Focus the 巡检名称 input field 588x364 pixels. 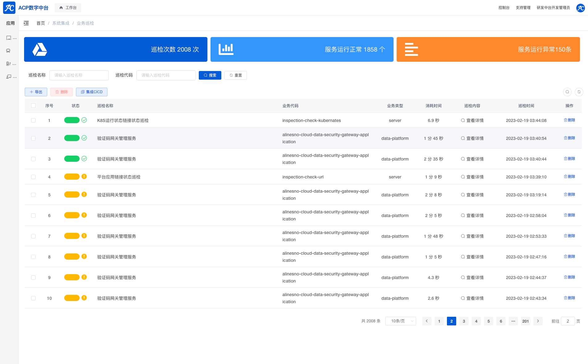point(79,75)
